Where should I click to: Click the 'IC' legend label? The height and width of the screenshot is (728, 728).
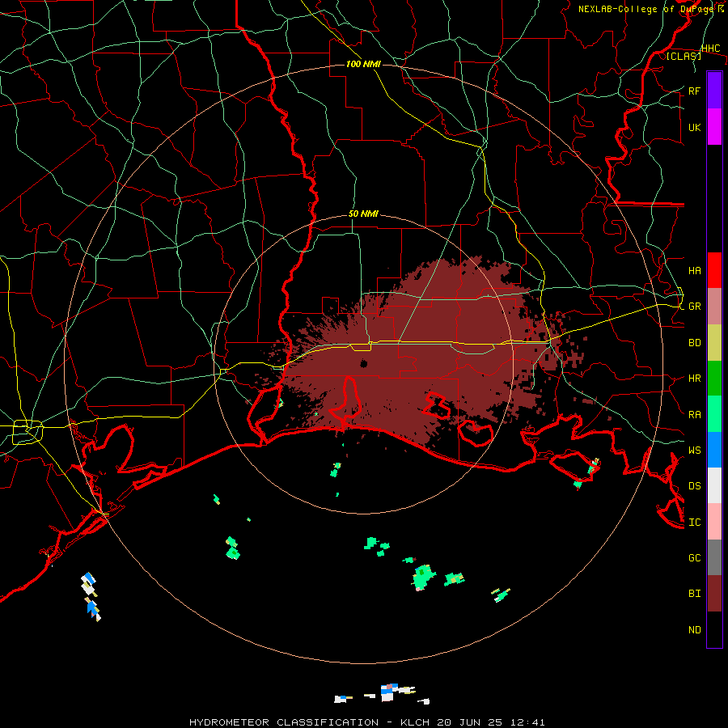[x=694, y=523]
